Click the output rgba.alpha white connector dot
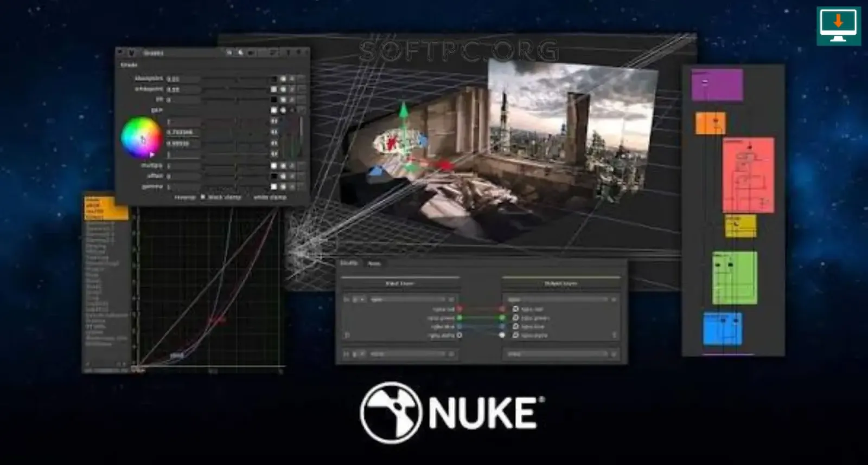868x465 pixels. 502,335
